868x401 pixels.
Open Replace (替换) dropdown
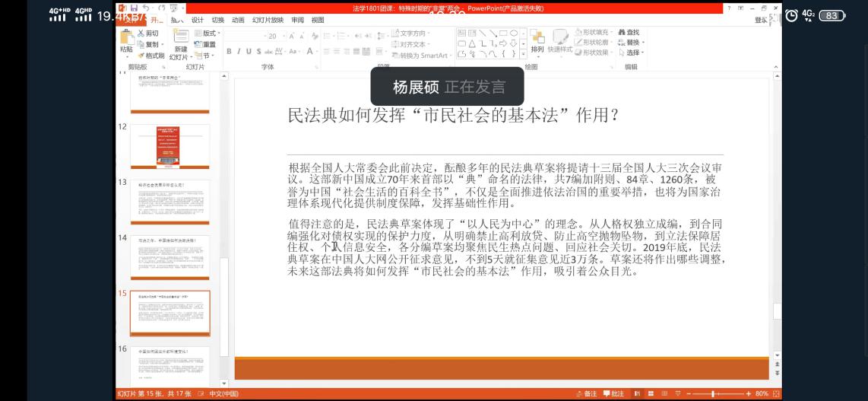coord(631,43)
